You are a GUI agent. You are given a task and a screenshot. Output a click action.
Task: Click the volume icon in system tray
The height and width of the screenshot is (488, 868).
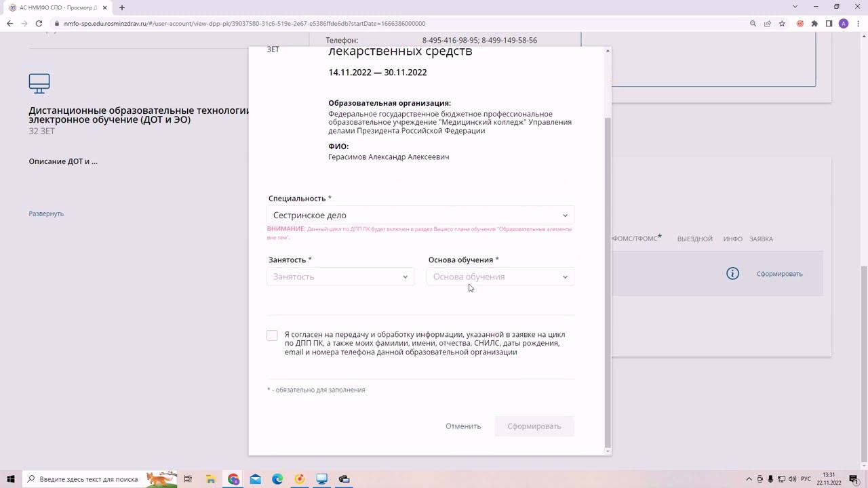click(792, 479)
